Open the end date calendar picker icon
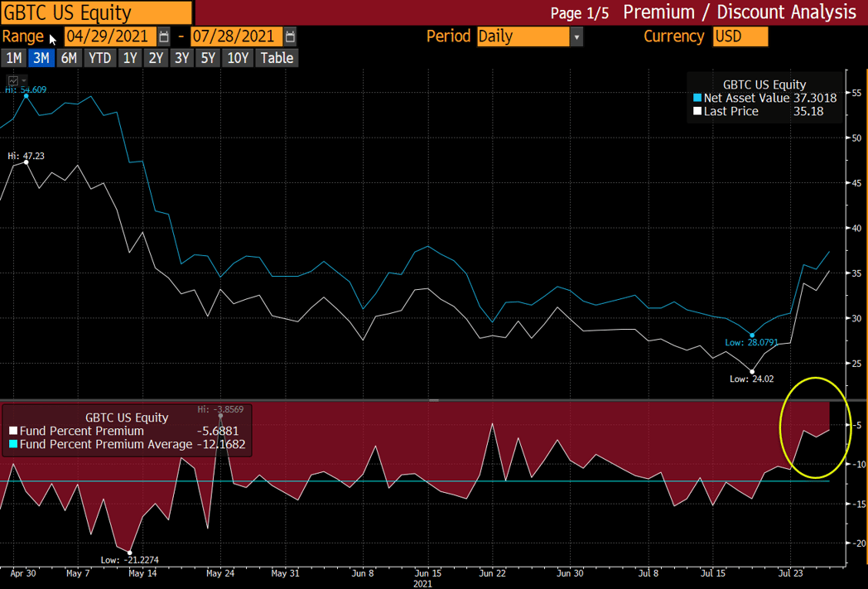The image size is (868, 589). (290, 36)
